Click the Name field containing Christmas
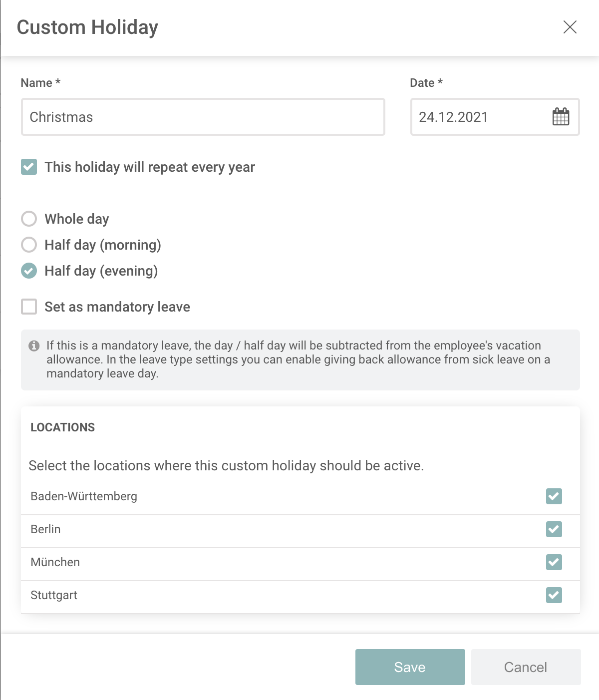Image resolution: width=599 pixels, height=700 pixels. (203, 117)
